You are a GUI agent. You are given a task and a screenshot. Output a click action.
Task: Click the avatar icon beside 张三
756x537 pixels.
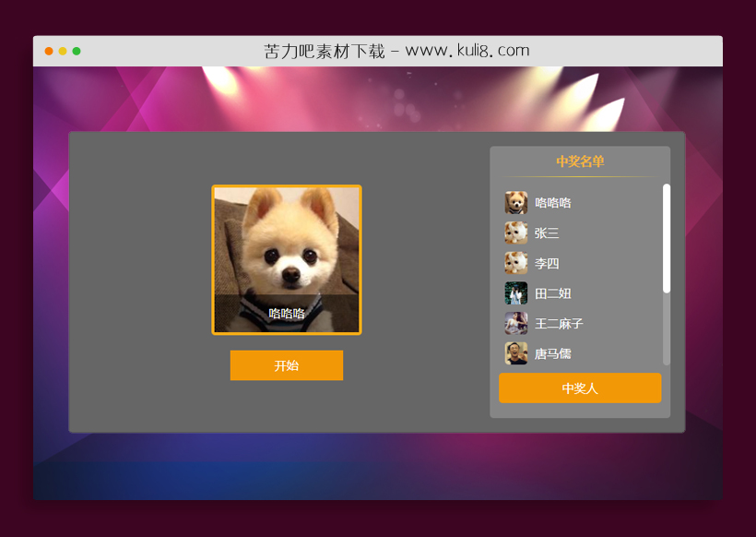tap(515, 233)
